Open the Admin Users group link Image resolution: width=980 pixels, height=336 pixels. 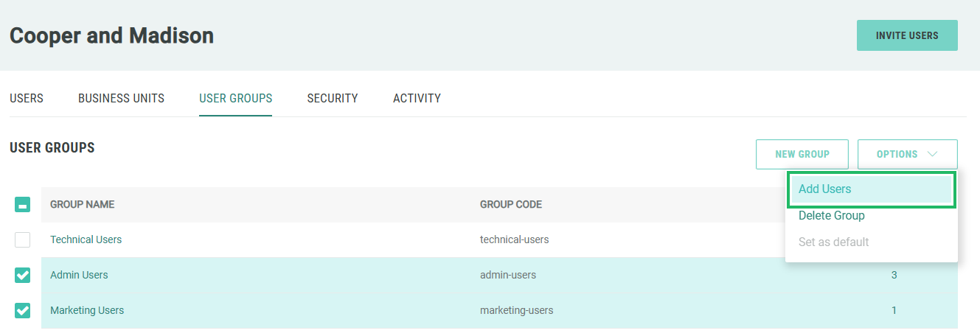pos(79,275)
